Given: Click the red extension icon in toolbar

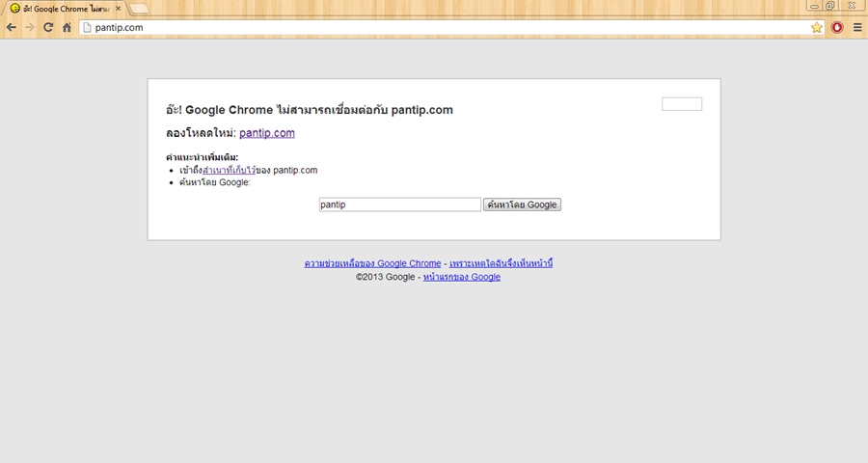Looking at the screenshot, I should tap(837, 27).
